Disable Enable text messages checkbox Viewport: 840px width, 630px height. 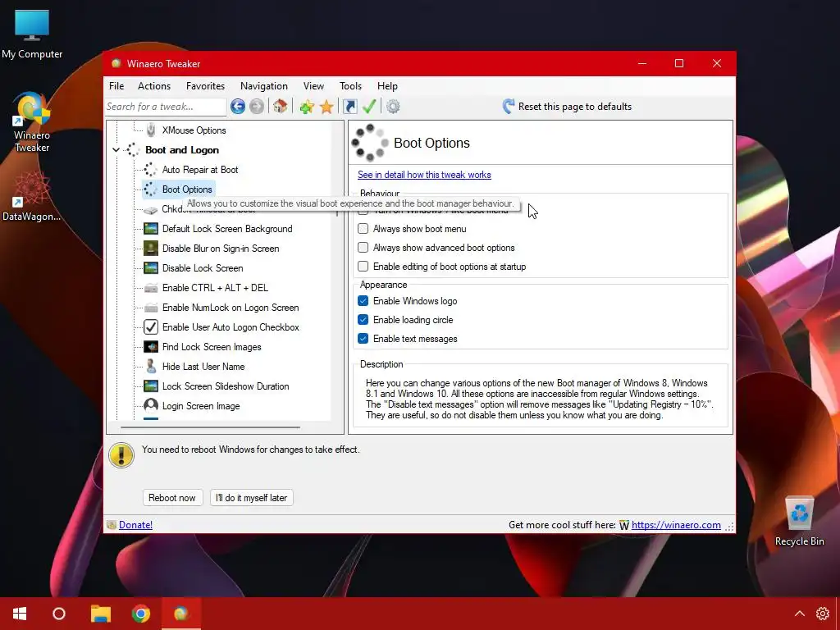pyautogui.click(x=363, y=339)
